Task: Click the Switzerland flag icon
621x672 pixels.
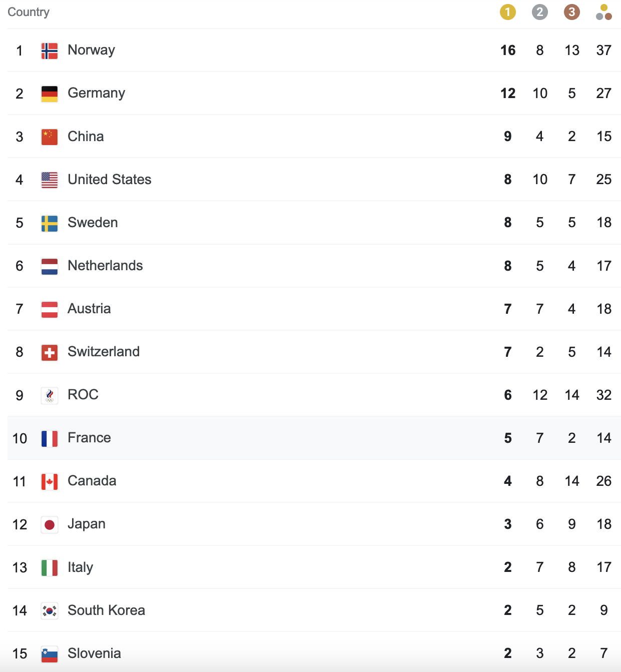Action: 50,352
